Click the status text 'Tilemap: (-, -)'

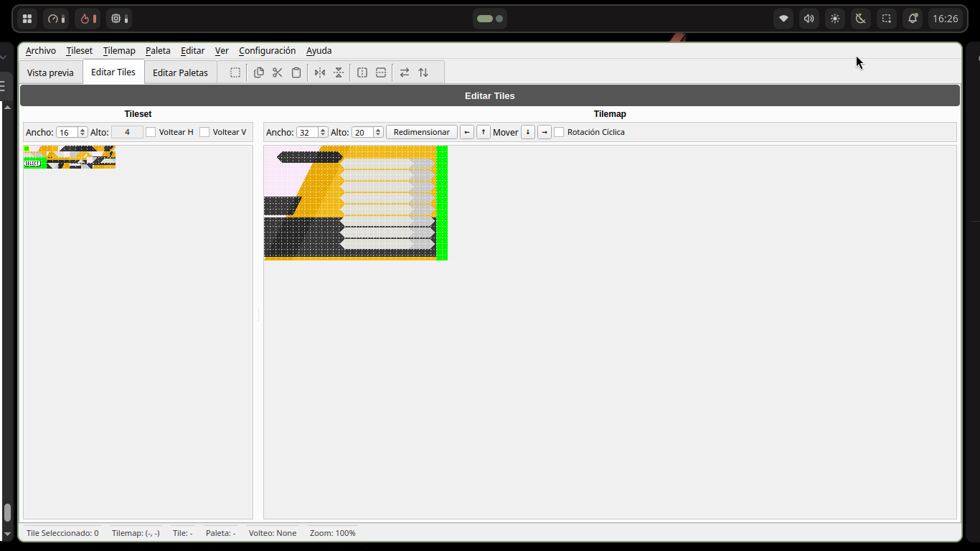(136, 533)
